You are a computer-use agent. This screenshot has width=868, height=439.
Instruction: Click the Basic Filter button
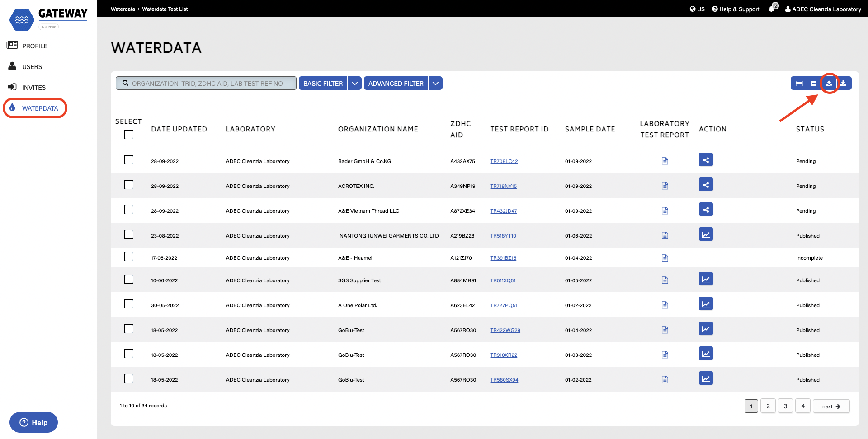(x=323, y=84)
